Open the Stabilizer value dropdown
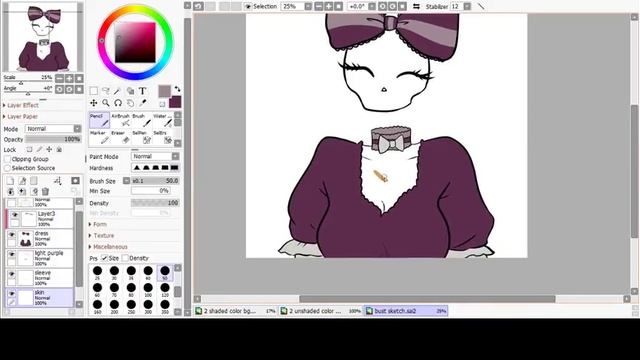 pos(467,7)
